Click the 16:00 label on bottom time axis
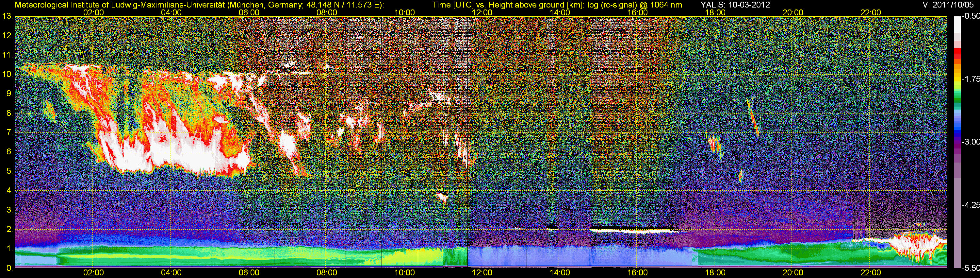 pyautogui.click(x=638, y=273)
